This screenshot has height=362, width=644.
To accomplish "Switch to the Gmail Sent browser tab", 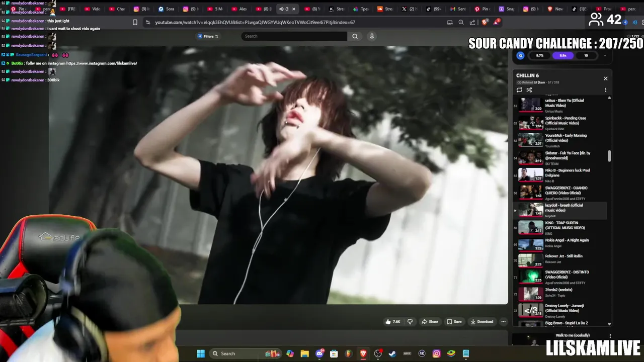I will tap(458, 9).
